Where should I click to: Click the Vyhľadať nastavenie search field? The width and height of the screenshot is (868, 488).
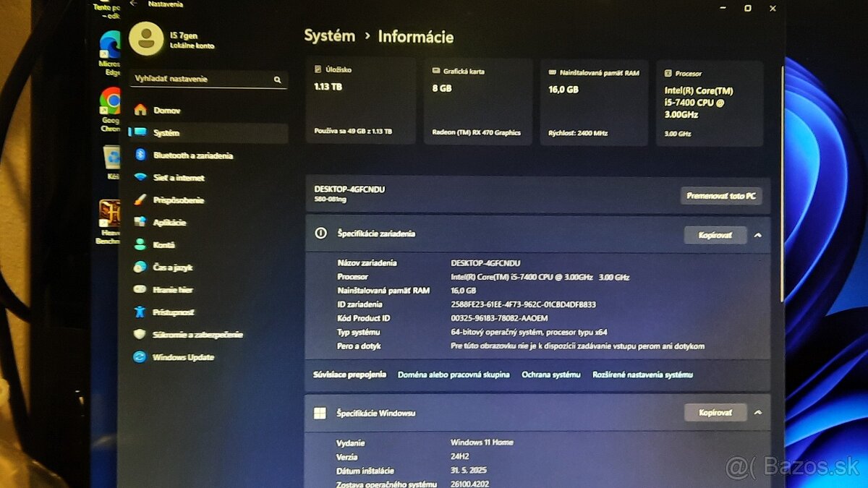point(209,79)
